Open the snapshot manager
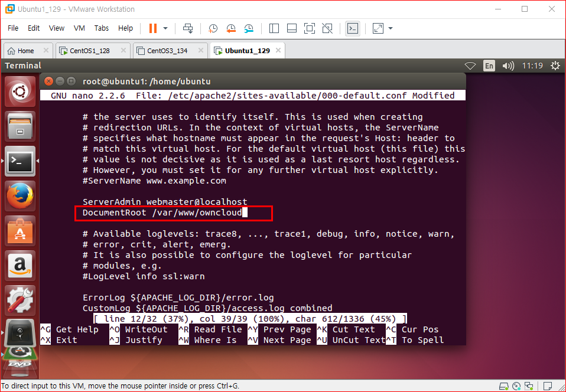Image resolution: width=566 pixels, height=392 pixels. (x=249, y=28)
